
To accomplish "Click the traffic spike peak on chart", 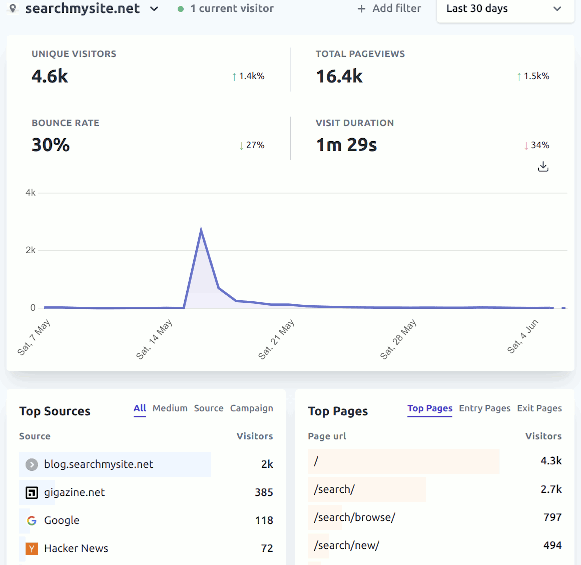I will [x=201, y=229].
